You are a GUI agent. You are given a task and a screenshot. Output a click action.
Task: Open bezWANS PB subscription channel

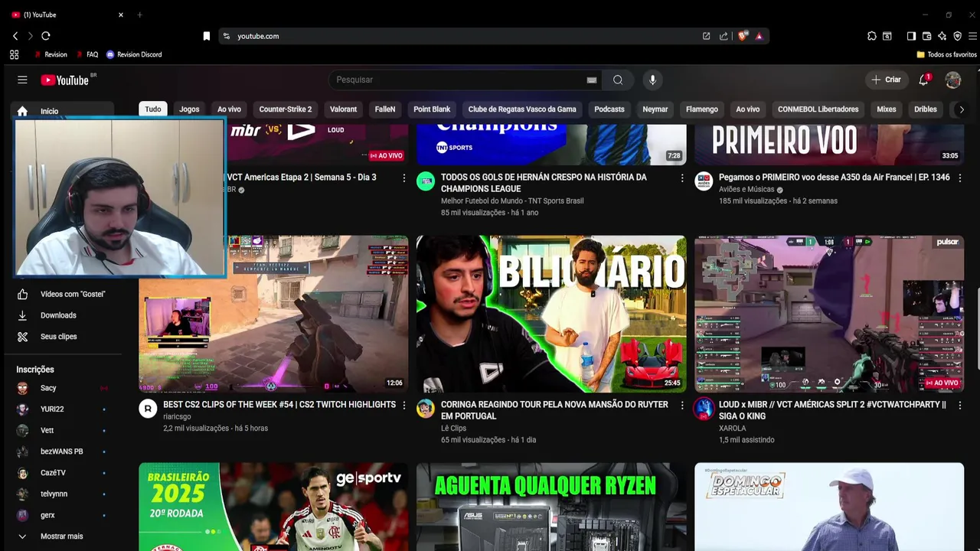(63, 452)
